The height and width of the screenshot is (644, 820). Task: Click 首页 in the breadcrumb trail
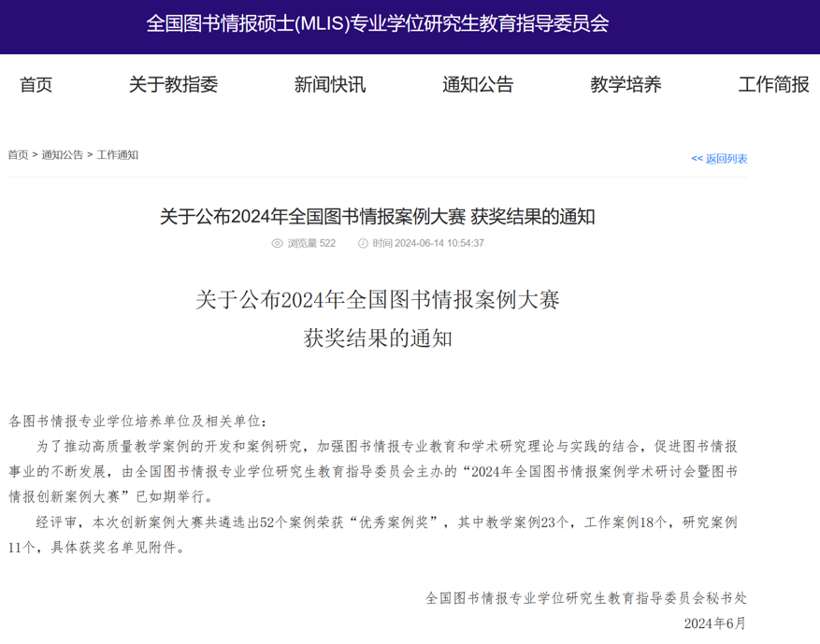[x=18, y=155]
